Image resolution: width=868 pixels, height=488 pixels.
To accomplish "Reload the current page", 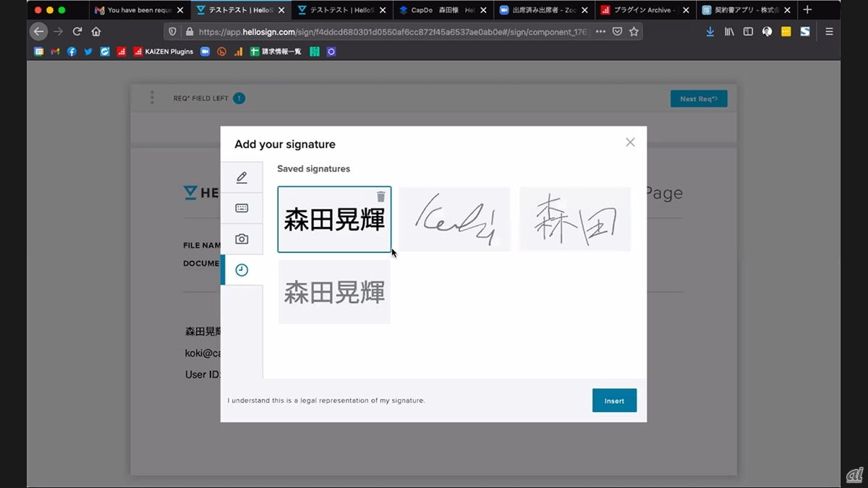I will point(77,32).
